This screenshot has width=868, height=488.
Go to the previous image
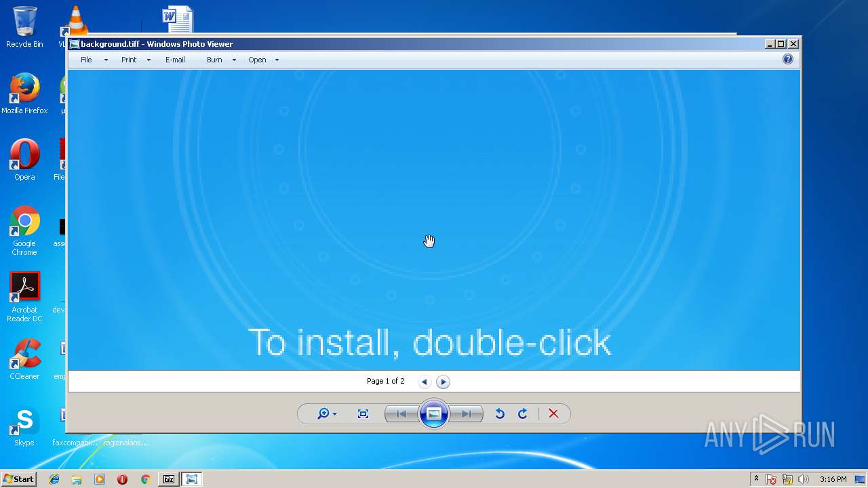401,413
